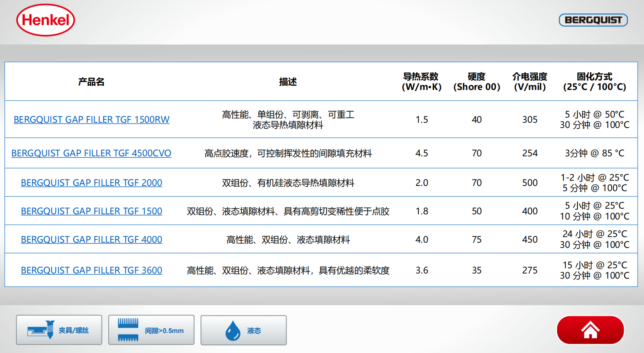The image size is (644, 353).
Task: Click the 产品名 column header
Action: tap(91, 82)
